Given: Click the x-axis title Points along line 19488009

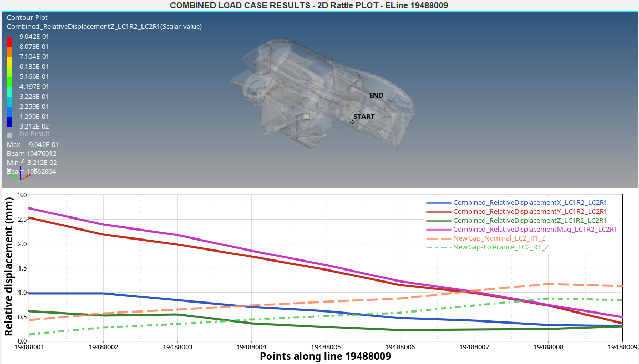Looking at the screenshot, I should pyautogui.click(x=326, y=357).
